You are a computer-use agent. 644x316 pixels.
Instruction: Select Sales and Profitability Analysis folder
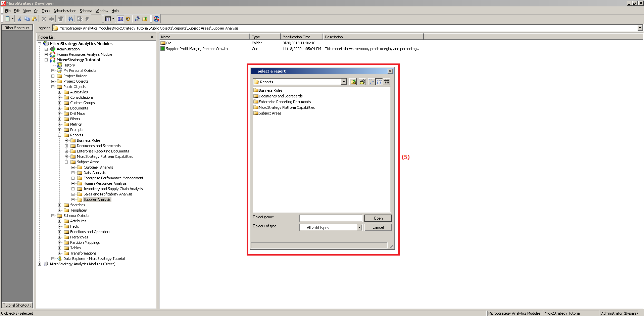[x=108, y=194]
